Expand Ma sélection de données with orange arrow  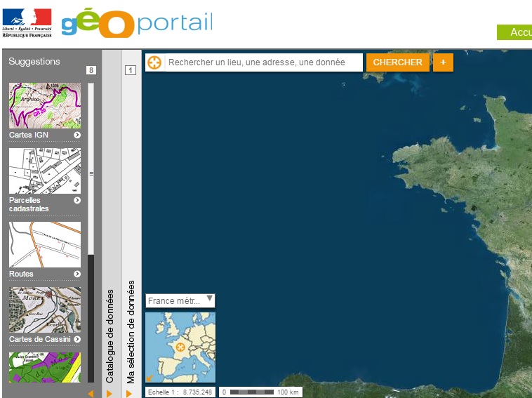pos(128,394)
